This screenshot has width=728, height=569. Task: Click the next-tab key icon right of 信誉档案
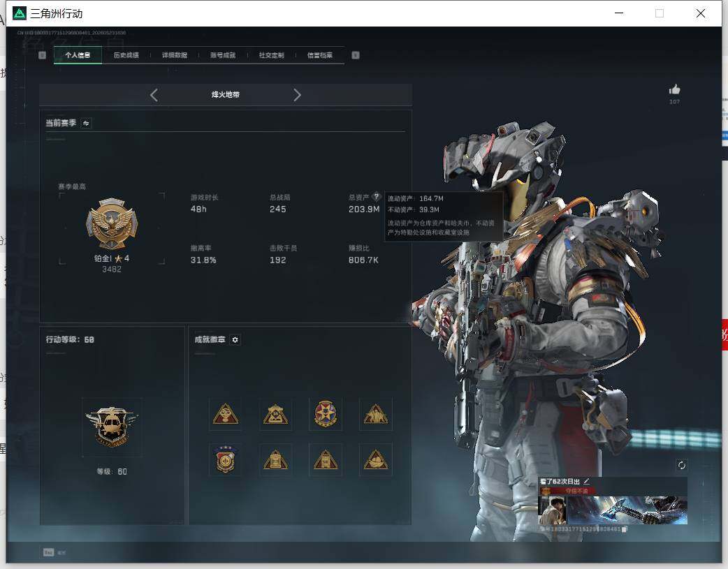[x=356, y=55]
